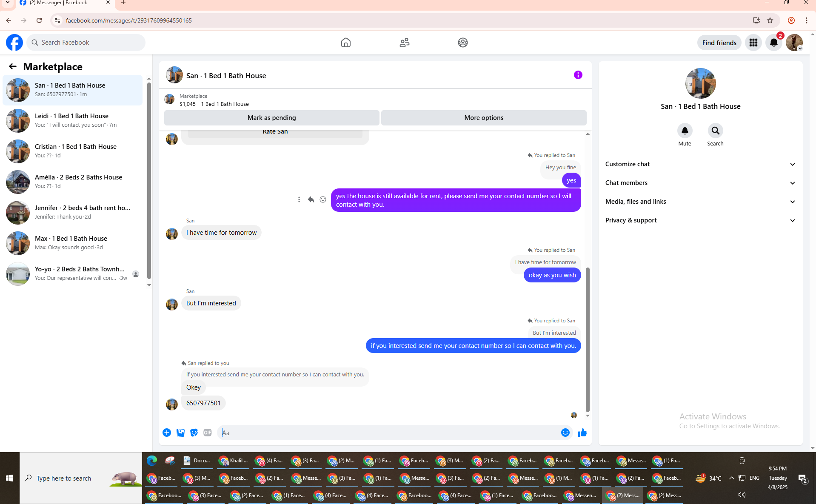Select the San 1 Bed 1 Bath conversation
This screenshot has height=504, width=816.
[73, 90]
